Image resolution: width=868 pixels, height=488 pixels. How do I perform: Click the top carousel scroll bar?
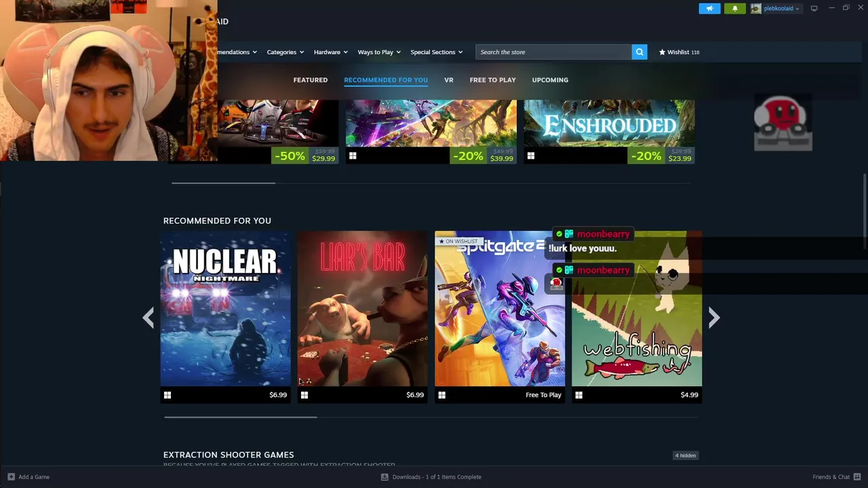click(223, 183)
